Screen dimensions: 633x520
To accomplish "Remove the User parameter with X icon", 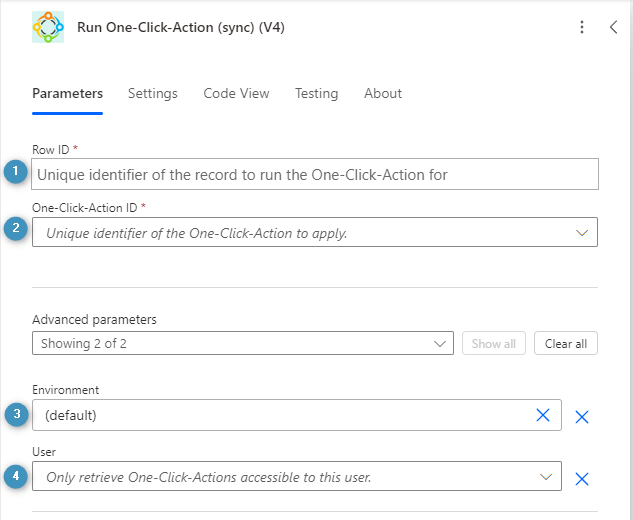I will click(582, 479).
